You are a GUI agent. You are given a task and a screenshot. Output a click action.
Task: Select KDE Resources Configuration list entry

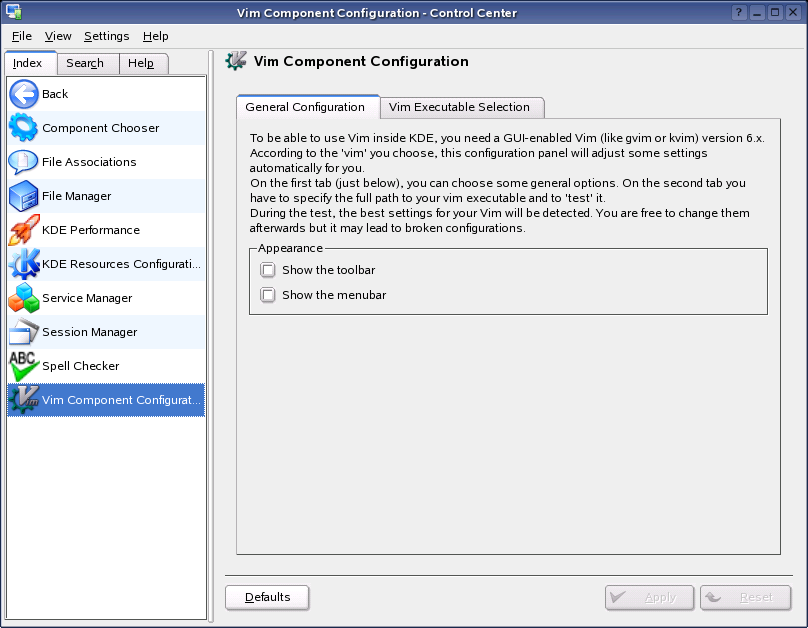106,264
